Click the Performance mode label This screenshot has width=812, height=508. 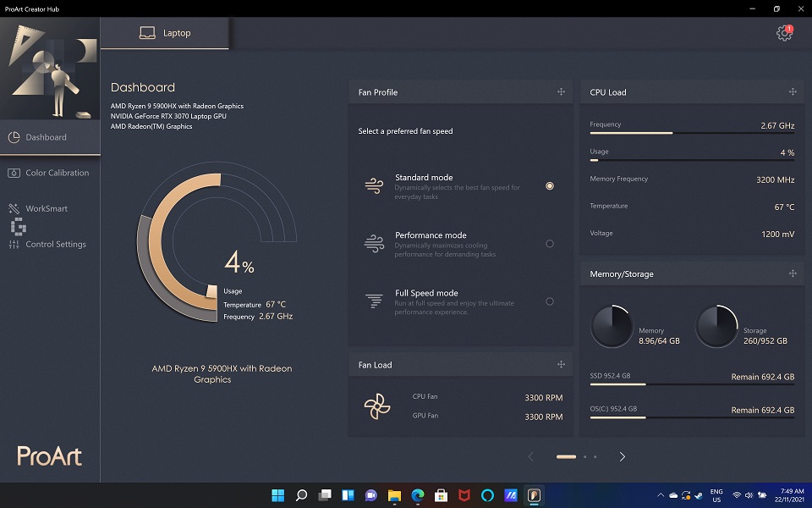click(431, 235)
